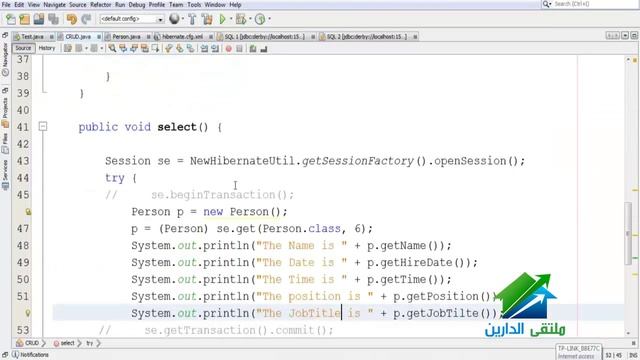
Task: Open the File menu
Action: tap(6, 4)
